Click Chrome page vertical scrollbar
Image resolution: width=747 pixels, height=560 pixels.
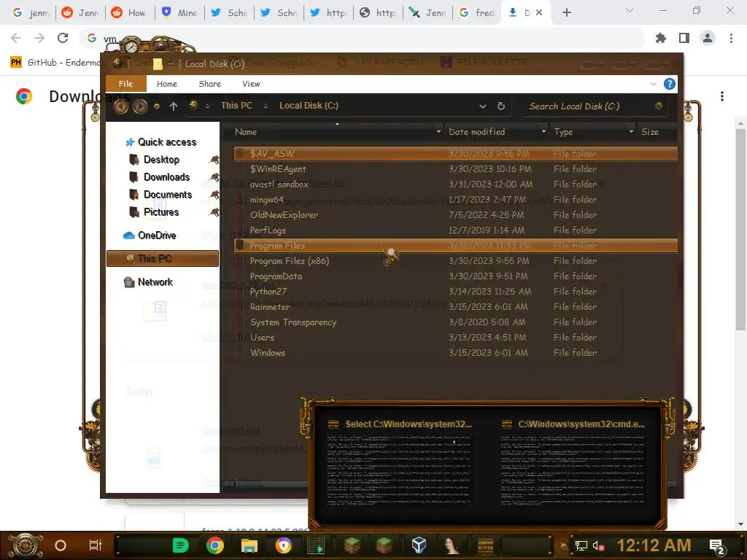click(x=740, y=228)
